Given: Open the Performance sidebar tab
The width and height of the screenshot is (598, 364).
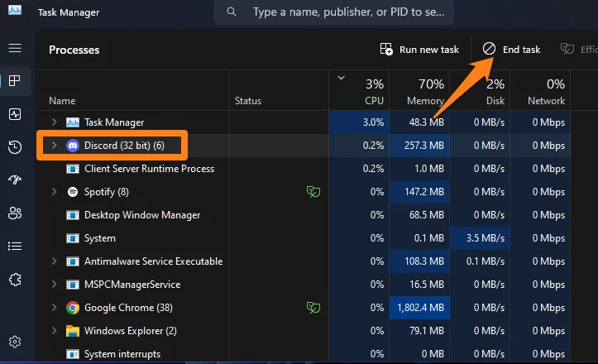Looking at the screenshot, I should tap(15, 113).
